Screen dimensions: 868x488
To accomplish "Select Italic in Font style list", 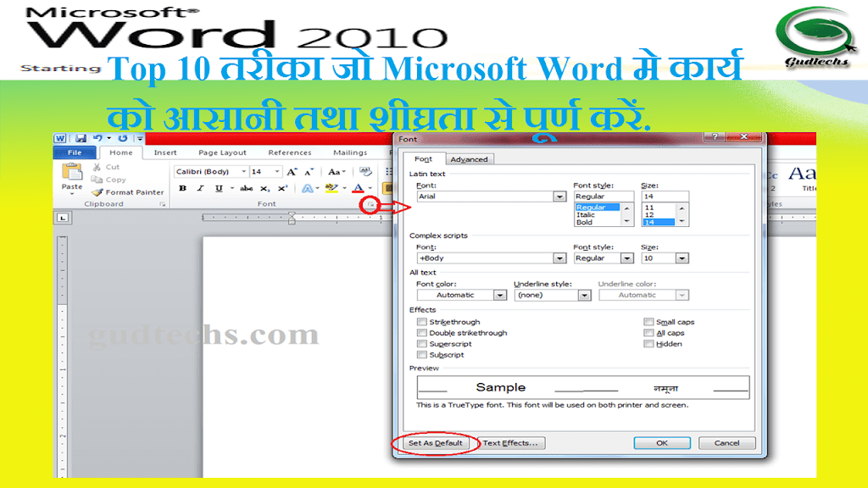I will coord(585,214).
